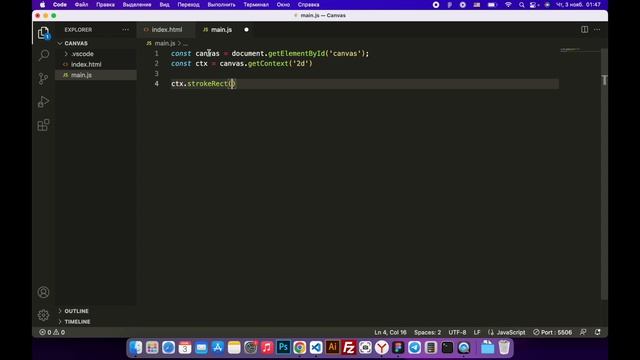Viewport: 640px width, 360px height.
Task: Click Spaces: 2 indentation setting
Action: (x=427, y=332)
